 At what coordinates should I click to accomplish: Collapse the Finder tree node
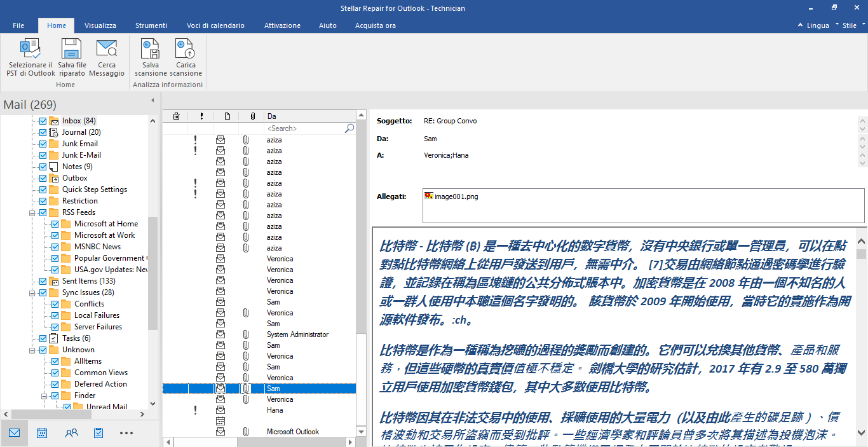point(45,395)
